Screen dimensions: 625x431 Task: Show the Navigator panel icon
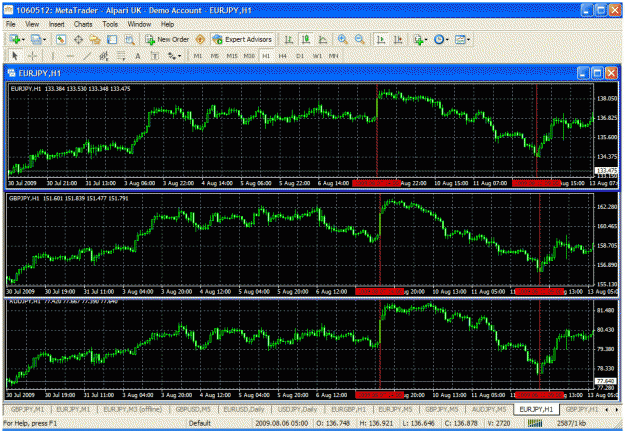[x=95, y=39]
